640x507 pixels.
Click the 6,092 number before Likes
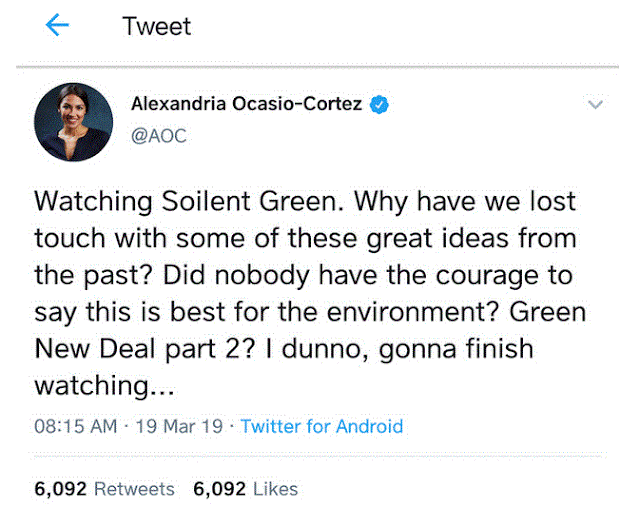tap(218, 489)
